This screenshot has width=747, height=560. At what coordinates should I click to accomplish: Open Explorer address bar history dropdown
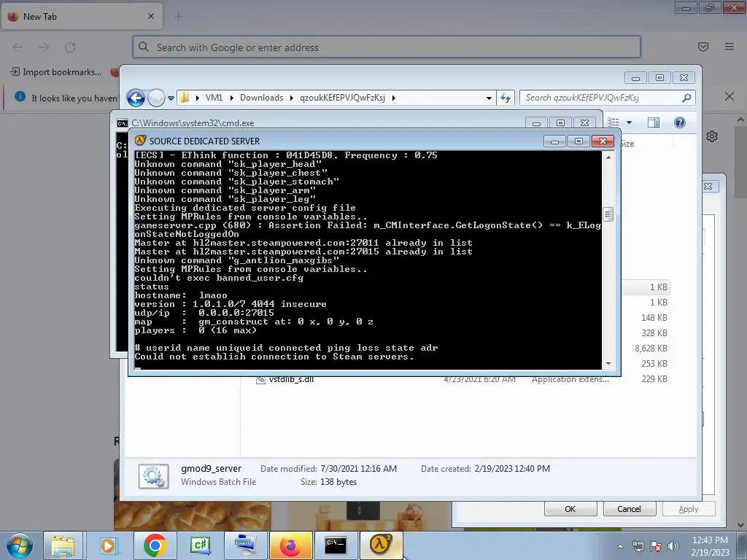click(x=489, y=98)
